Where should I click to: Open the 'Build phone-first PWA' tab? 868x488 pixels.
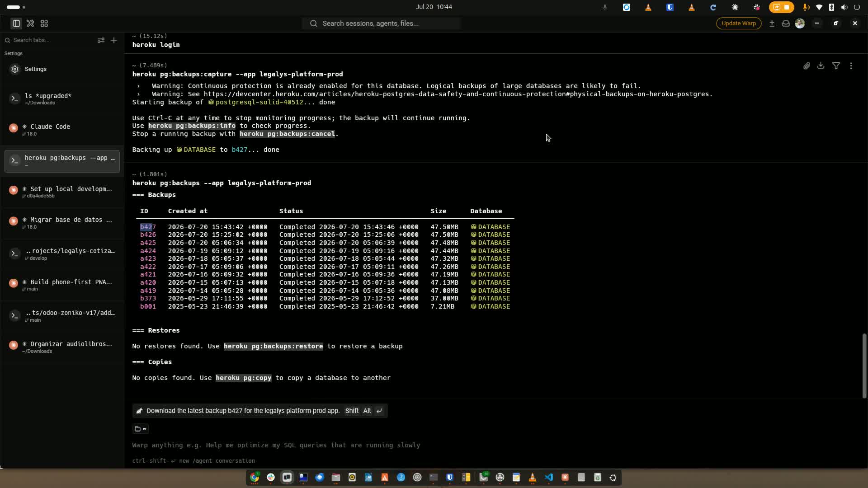tap(62, 285)
